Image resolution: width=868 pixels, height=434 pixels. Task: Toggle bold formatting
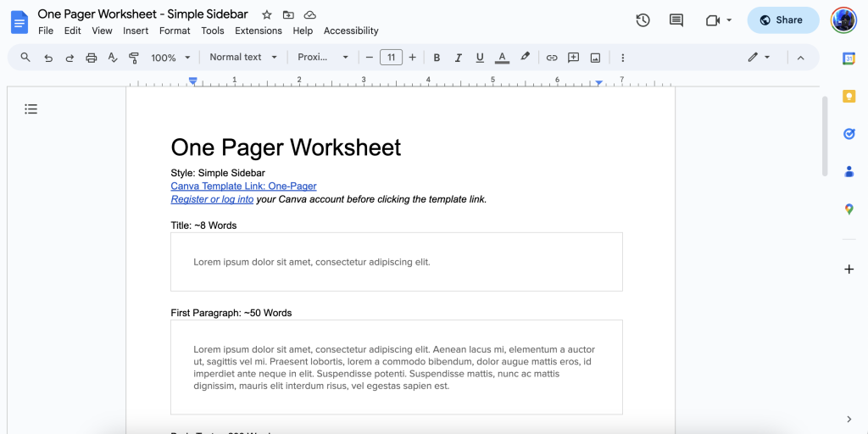click(437, 58)
